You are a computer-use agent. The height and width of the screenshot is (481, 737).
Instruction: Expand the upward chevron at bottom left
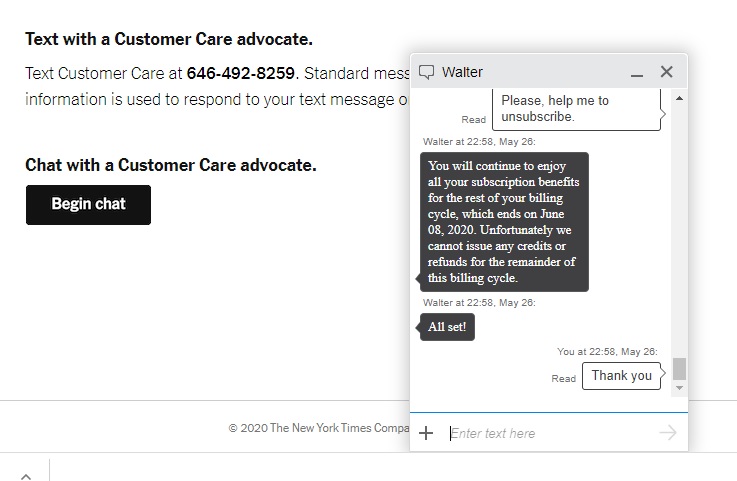[26, 476]
